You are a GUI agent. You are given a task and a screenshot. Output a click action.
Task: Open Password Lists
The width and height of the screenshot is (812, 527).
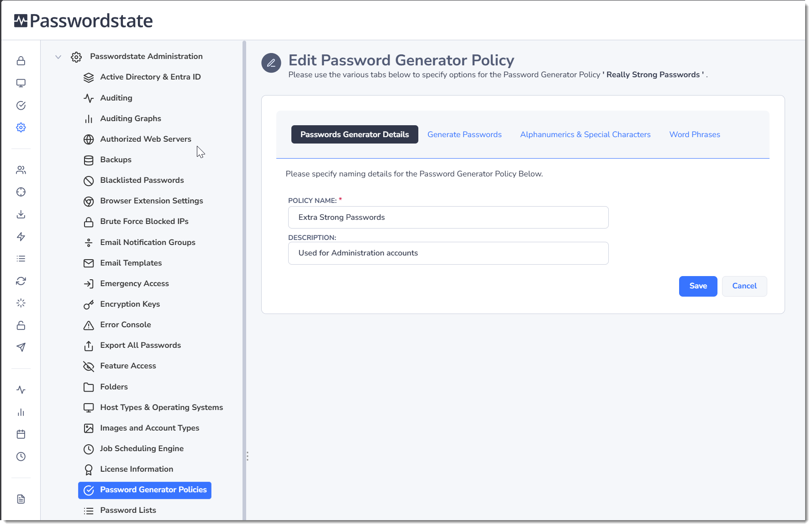[x=128, y=510]
